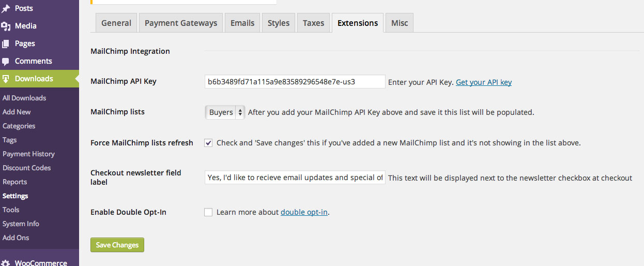Screen dimensions: 644x266
Task: Open the Add Ons submenu item
Action: tap(16, 238)
